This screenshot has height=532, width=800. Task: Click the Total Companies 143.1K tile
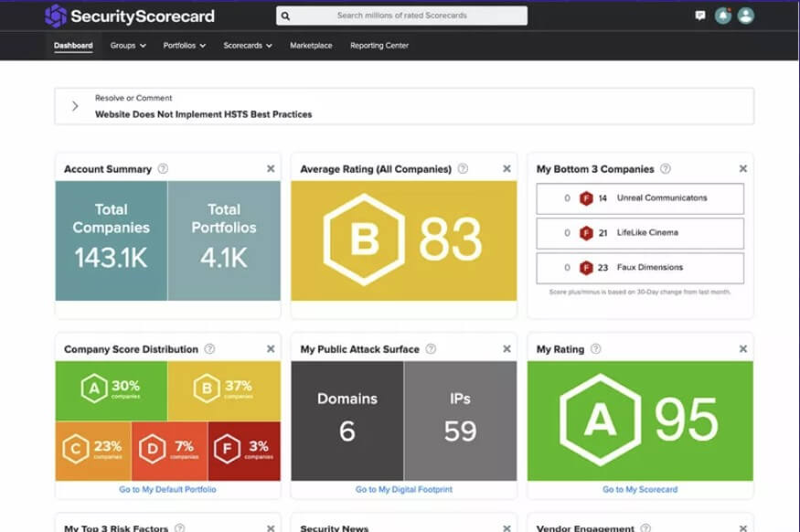click(x=112, y=240)
